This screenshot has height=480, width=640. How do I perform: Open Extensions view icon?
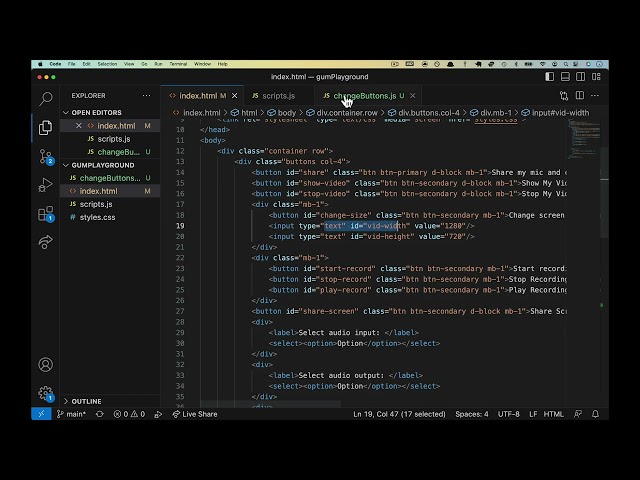coord(46,213)
